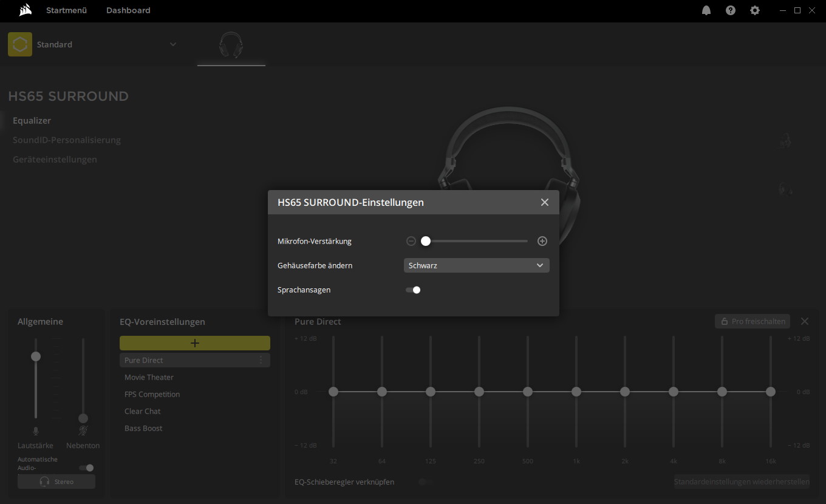This screenshot has height=504, width=826.
Task: Click the Pro freischalten button
Action: (x=753, y=321)
